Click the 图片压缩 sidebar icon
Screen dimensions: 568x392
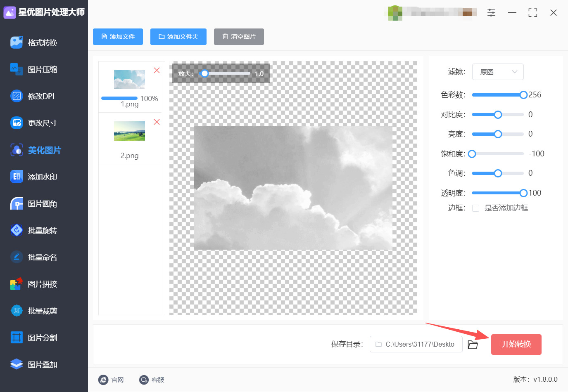point(17,69)
